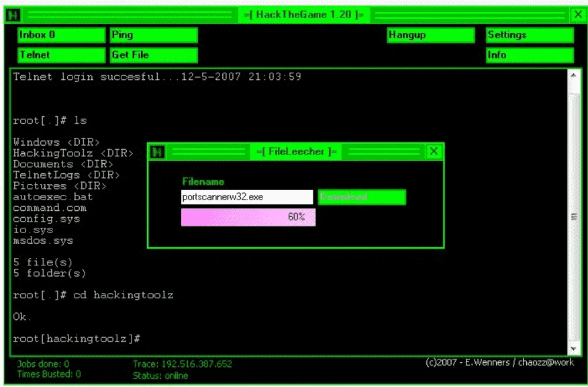Click command.com in the file listing
The image size is (588, 387).
click(x=50, y=208)
